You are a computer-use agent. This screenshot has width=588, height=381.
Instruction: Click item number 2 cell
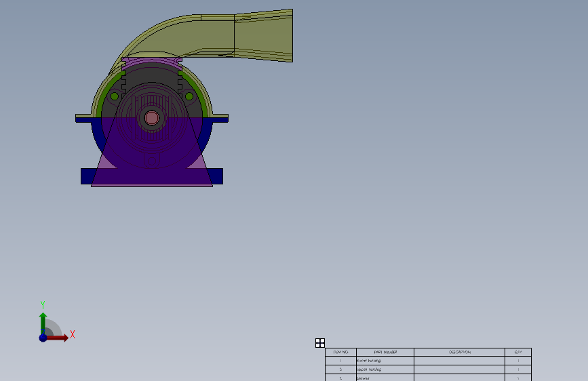point(341,369)
